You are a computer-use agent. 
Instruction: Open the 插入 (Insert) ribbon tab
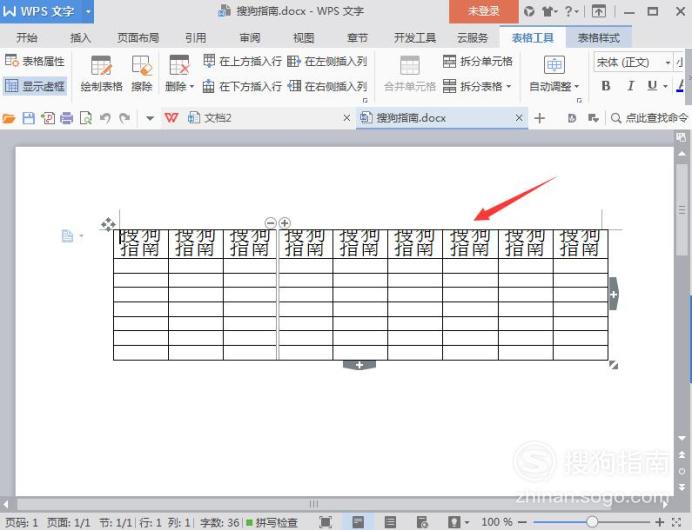(x=80, y=38)
